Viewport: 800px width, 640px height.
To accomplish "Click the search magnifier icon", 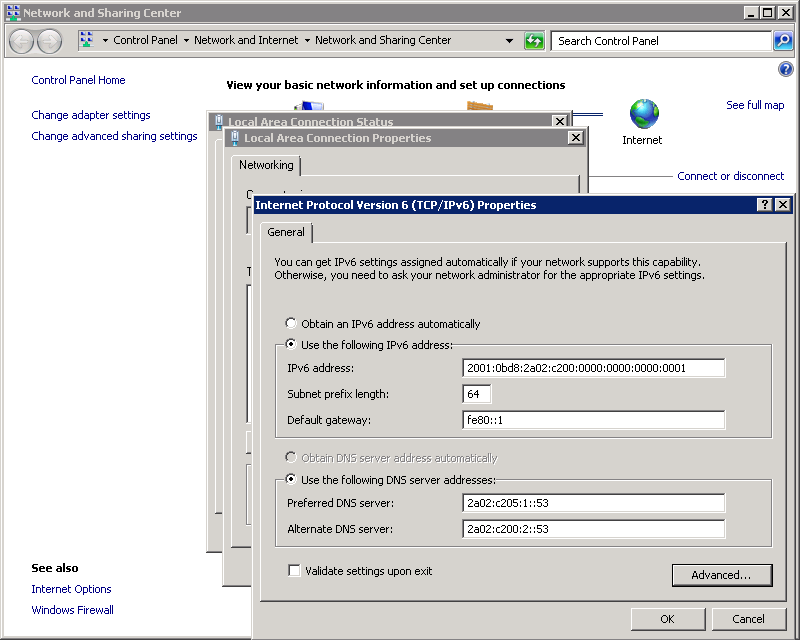I will 783,41.
